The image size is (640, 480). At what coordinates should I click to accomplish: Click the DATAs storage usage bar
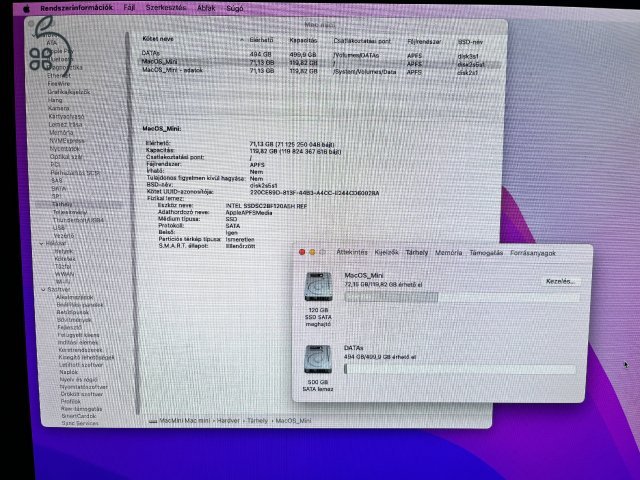click(x=460, y=369)
